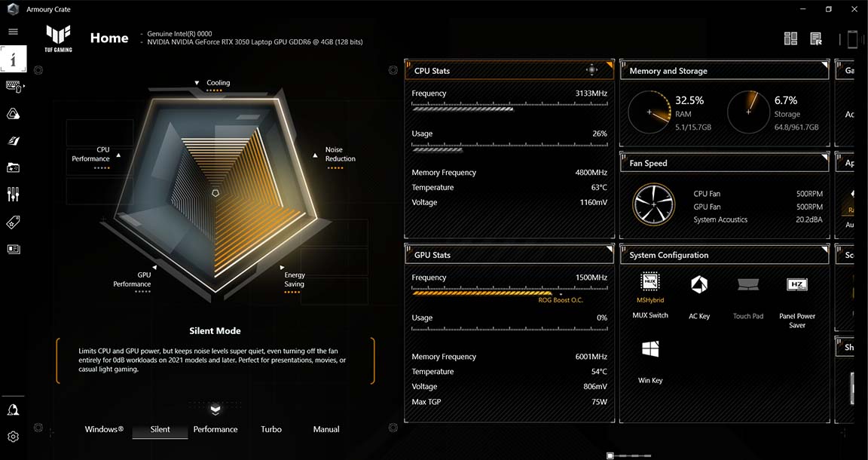This screenshot has width=868, height=460.
Task: Click the system report icon in top bar
Action: point(816,38)
